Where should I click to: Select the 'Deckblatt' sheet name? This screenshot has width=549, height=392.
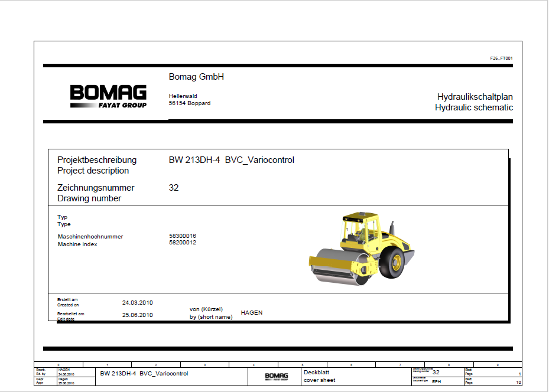317,373
